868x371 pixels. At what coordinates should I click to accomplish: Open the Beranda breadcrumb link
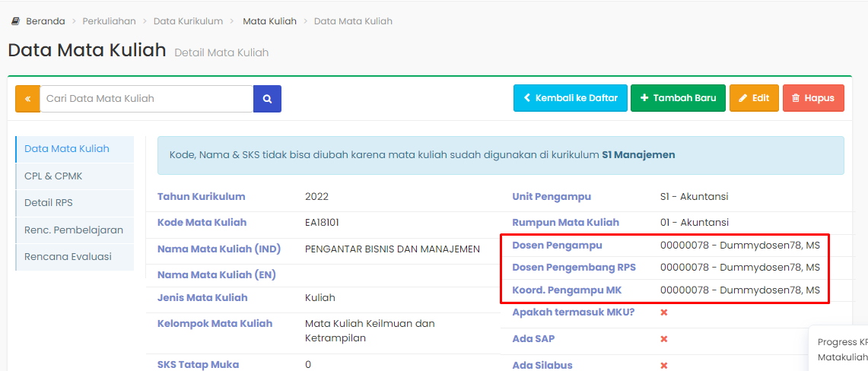[x=46, y=21]
